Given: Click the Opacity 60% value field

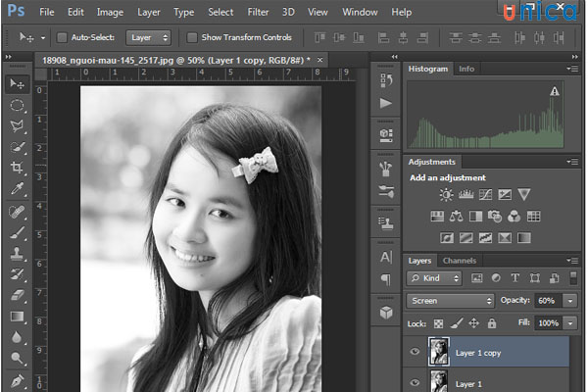Looking at the screenshot, I should 548,301.
